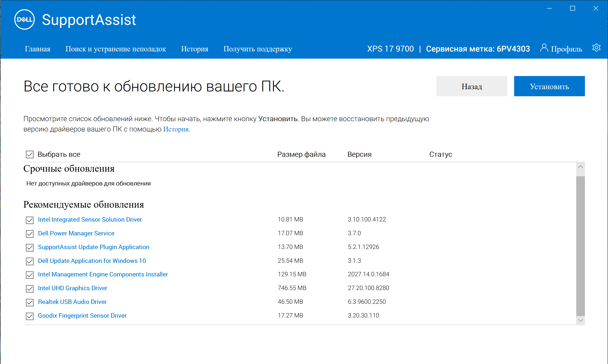Viewport: 608px width, 364px height.
Task: Open Dell Power Manager Service link
Action: point(76,233)
